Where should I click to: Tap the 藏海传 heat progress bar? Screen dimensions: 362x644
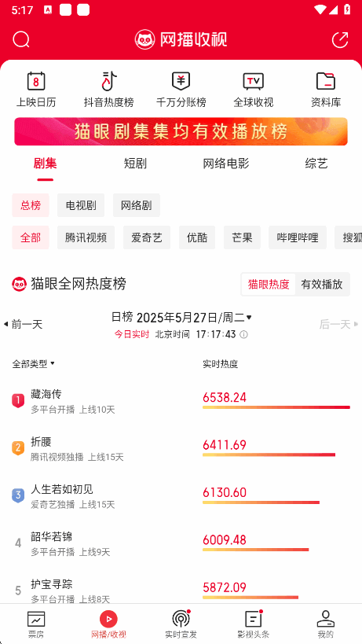[x=276, y=407]
